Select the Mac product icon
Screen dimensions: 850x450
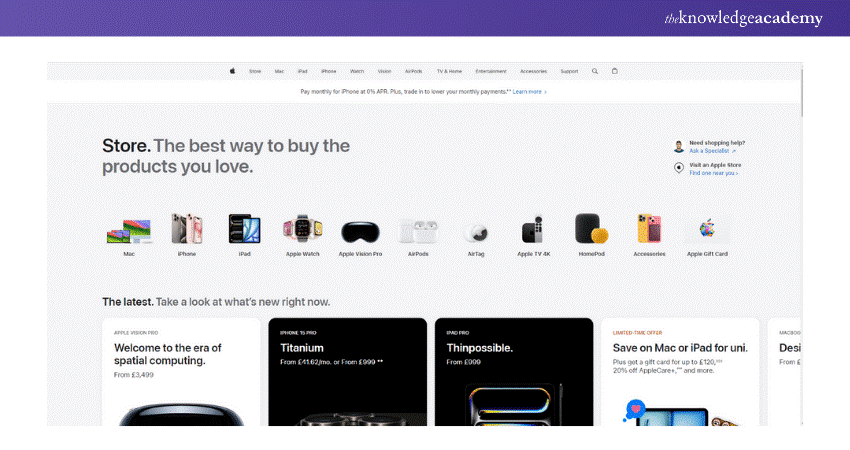[129, 231]
